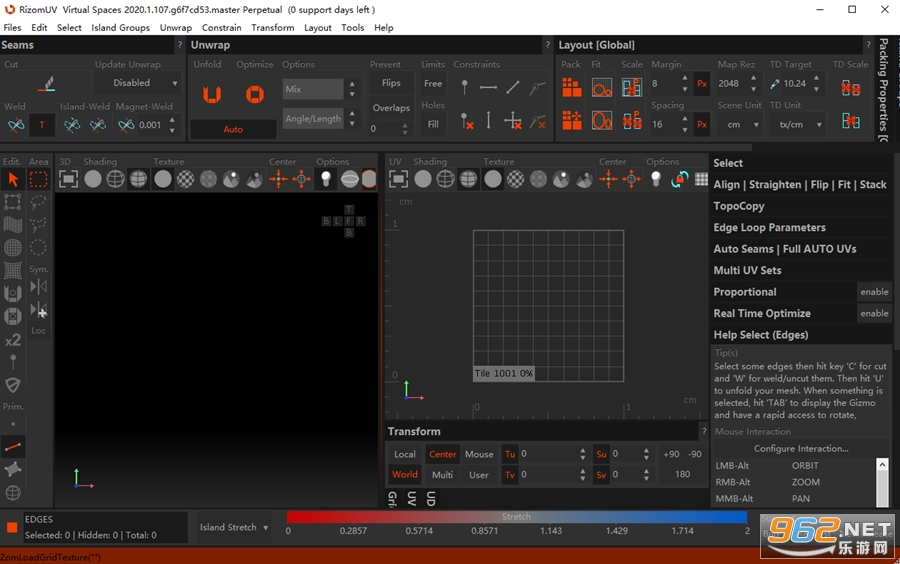Toggle the Flips prevent option
The width and height of the screenshot is (900, 564).
pos(391,83)
